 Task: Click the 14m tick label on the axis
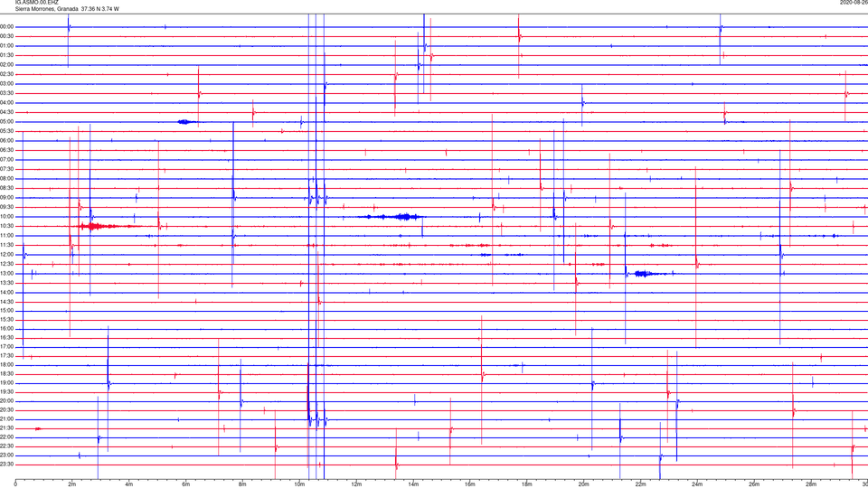coord(413,484)
